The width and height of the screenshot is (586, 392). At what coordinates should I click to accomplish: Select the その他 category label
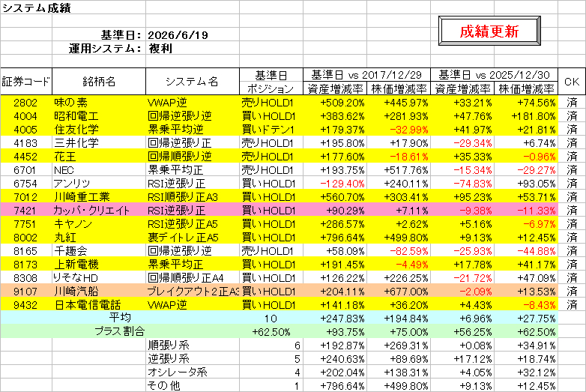click(x=193, y=385)
